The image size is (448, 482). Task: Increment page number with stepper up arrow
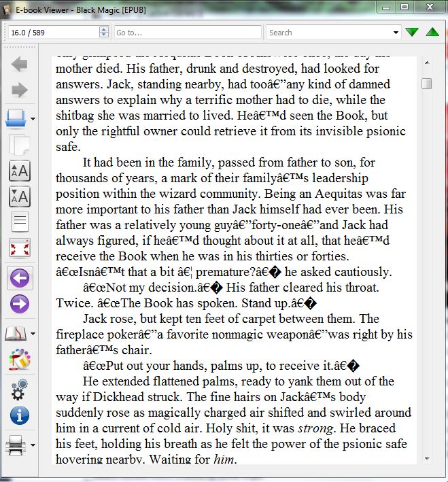point(104,29)
